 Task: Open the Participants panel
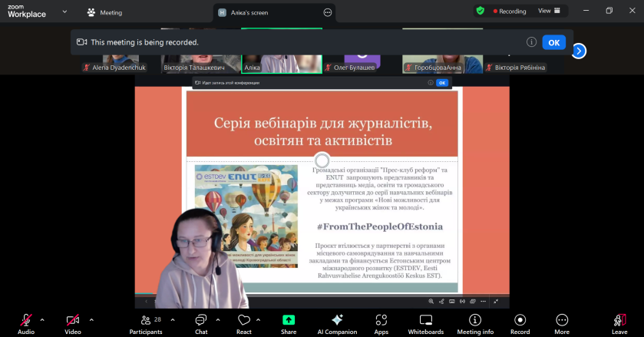click(x=146, y=324)
